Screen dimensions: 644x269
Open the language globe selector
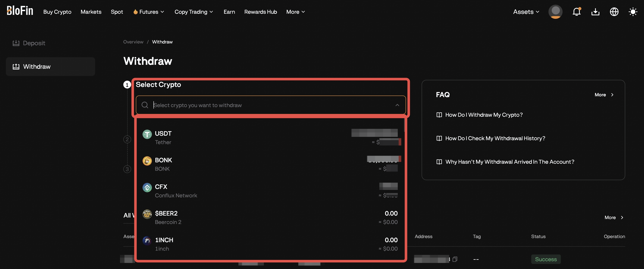614,12
